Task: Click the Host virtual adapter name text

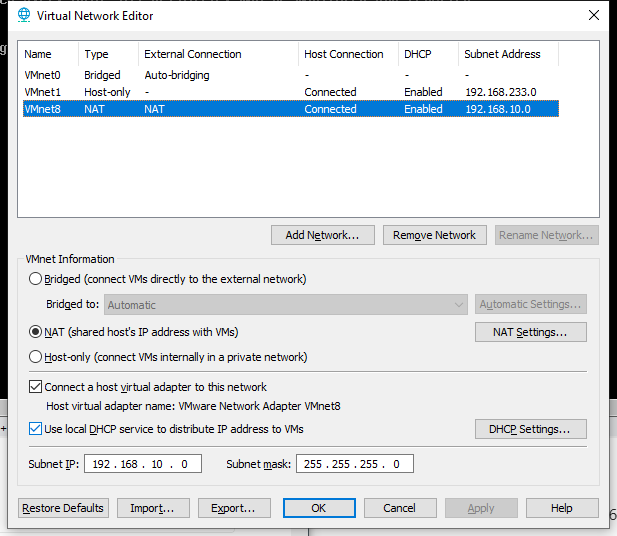Action: point(193,406)
